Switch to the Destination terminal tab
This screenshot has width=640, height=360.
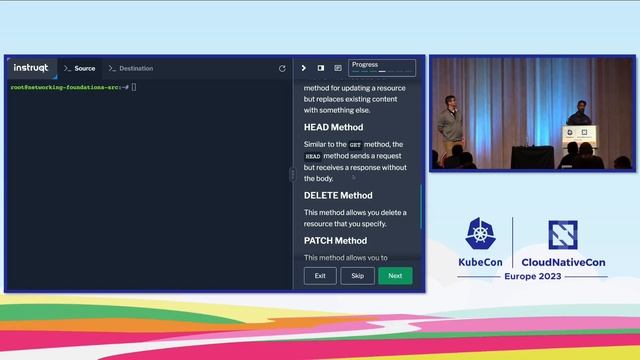point(131,69)
